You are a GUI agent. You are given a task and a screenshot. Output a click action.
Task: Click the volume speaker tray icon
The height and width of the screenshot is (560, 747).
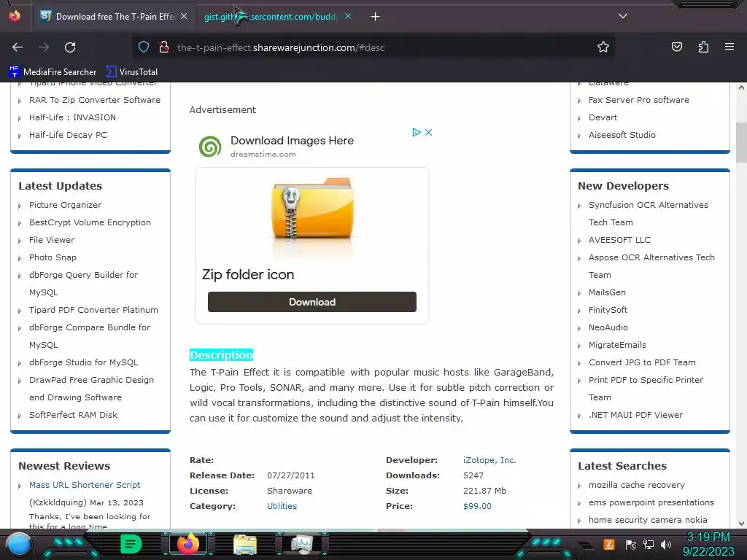666,544
